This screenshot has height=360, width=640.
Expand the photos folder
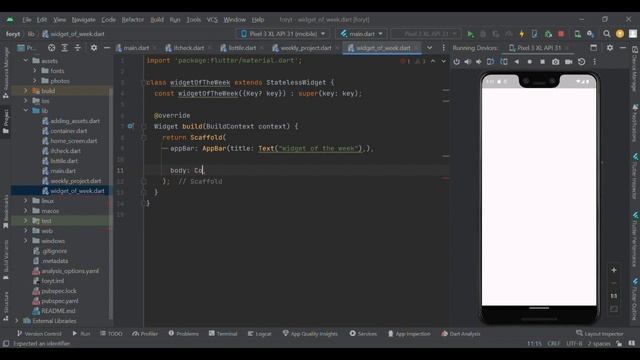click(35, 81)
